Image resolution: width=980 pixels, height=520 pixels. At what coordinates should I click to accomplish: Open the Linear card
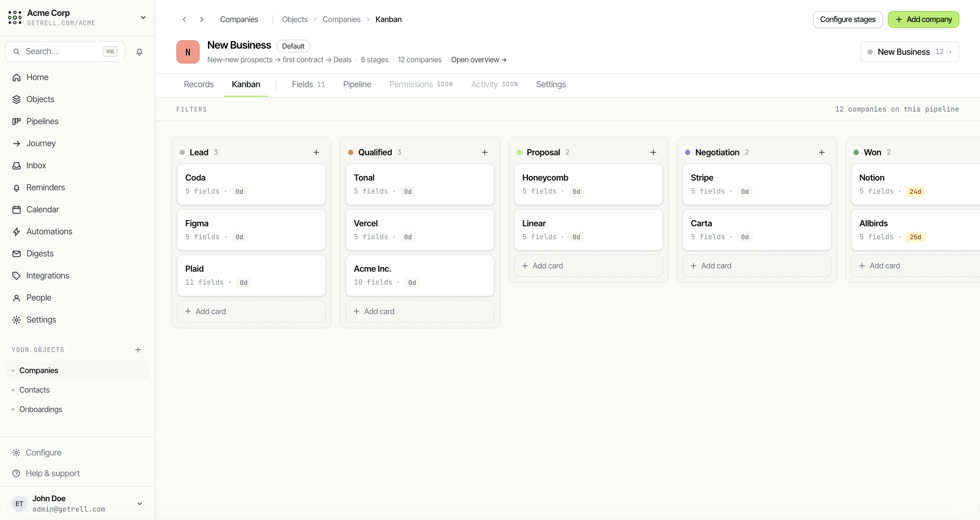pos(589,230)
